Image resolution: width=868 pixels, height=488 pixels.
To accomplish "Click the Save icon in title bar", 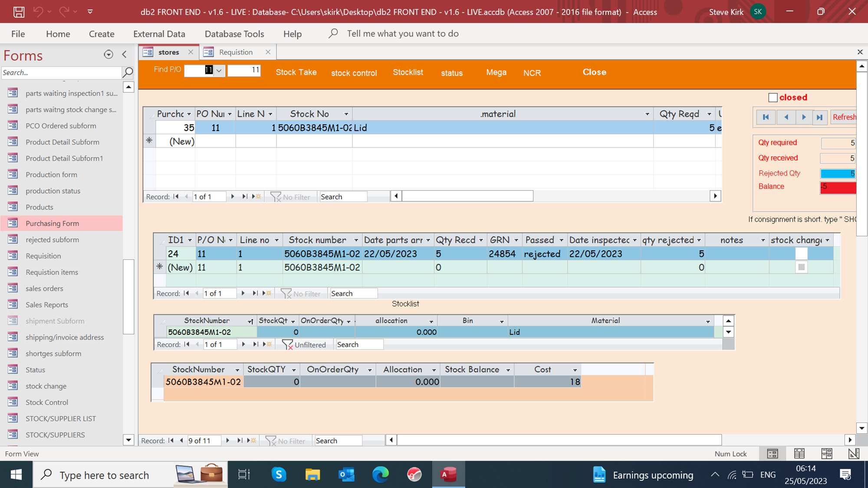I will click(x=19, y=12).
